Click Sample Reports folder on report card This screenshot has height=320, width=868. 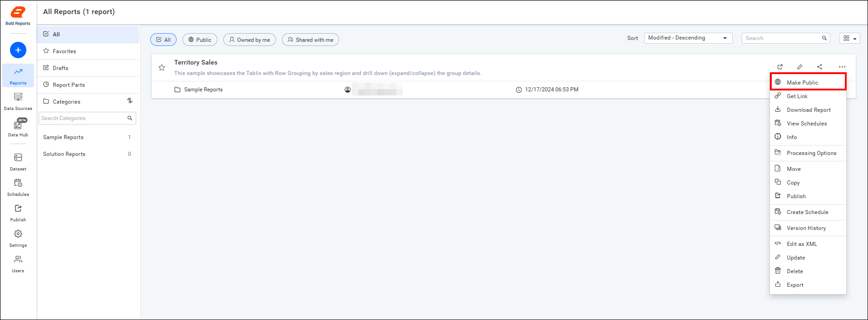click(x=199, y=90)
